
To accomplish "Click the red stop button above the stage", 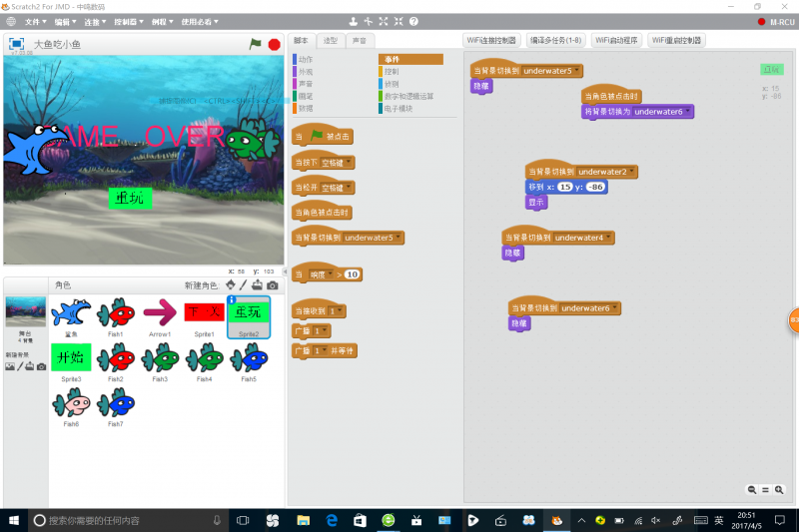I will pos(274,45).
